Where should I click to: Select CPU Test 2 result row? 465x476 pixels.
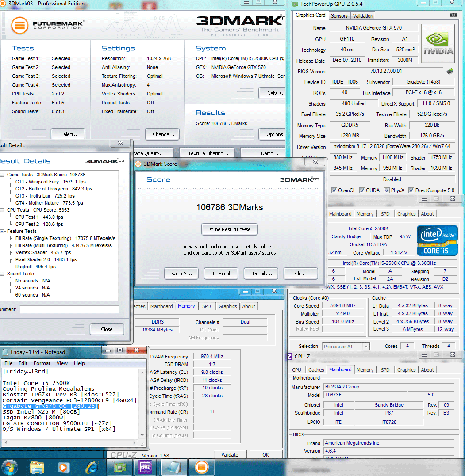coord(39,224)
